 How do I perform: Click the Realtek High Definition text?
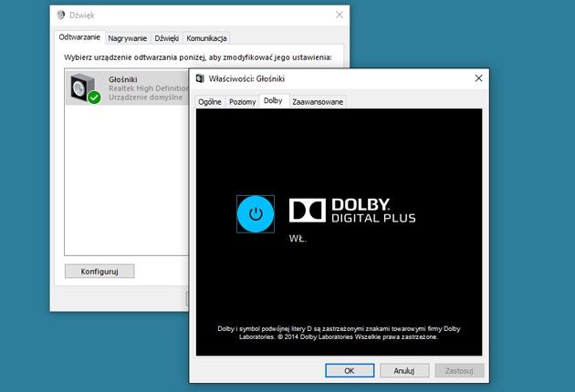[x=149, y=88]
